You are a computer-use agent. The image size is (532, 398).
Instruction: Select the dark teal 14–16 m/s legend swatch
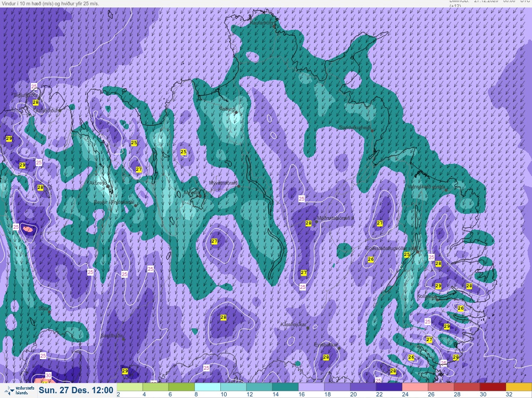click(285, 387)
